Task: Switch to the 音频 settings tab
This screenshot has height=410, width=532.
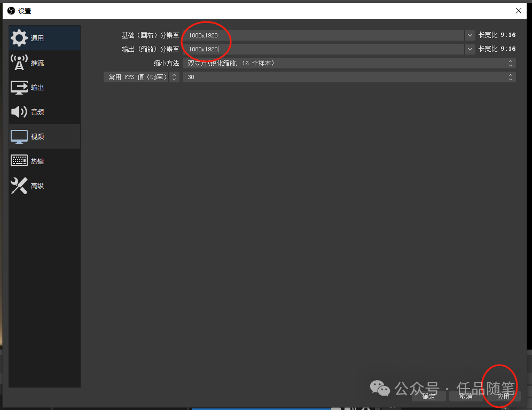Action: (36, 112)
